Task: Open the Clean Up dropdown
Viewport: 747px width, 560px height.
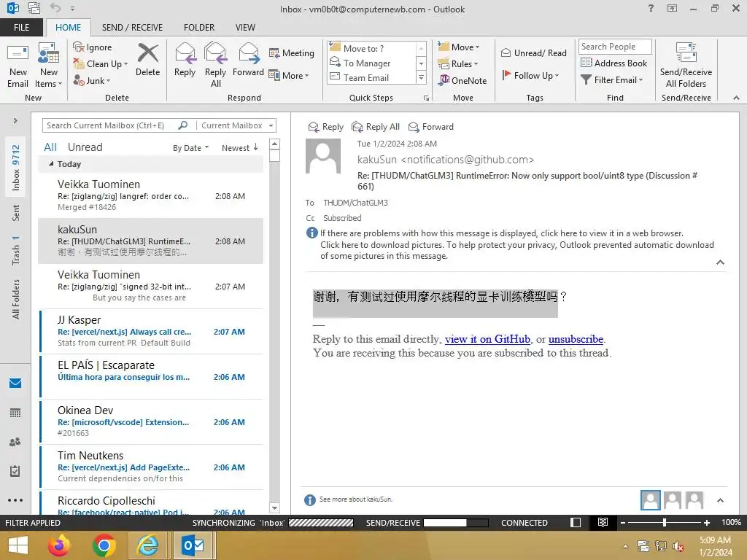Action: [x=101, y=64]
